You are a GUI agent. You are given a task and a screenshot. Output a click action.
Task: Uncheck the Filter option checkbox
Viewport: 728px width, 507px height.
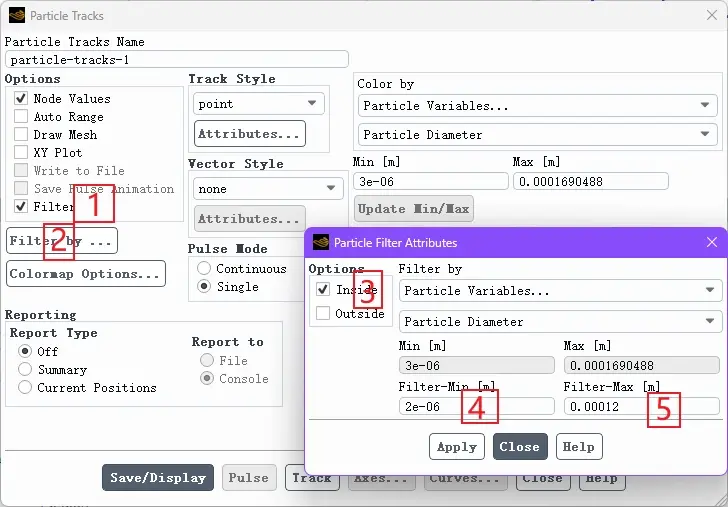21,206
